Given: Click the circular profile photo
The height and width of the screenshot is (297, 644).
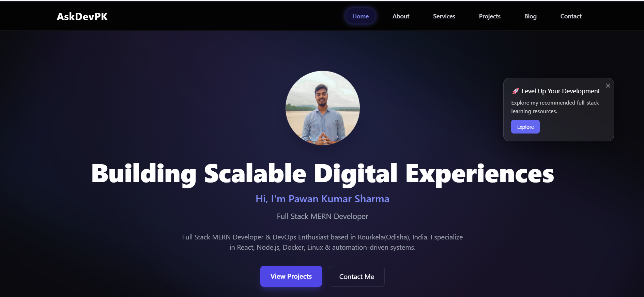Looking at the screenshot, I should [x=323, y=108].
